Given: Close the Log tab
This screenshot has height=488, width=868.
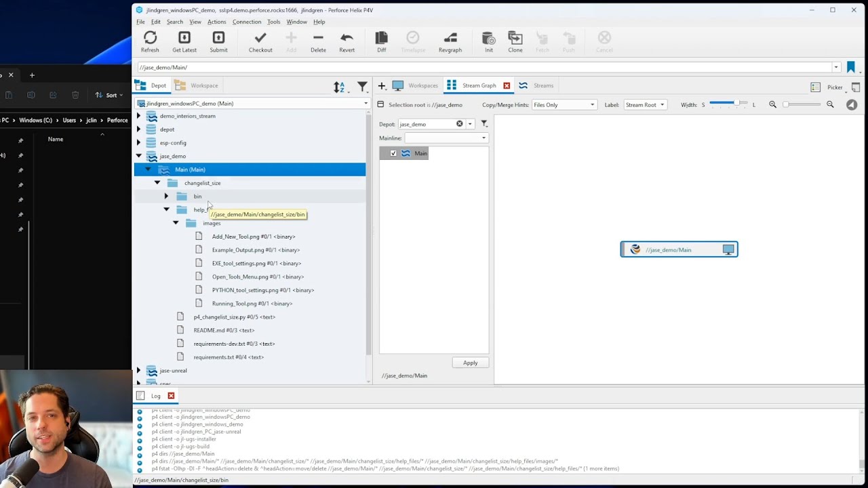Looking at the screenshot, I should pos(171,396).
